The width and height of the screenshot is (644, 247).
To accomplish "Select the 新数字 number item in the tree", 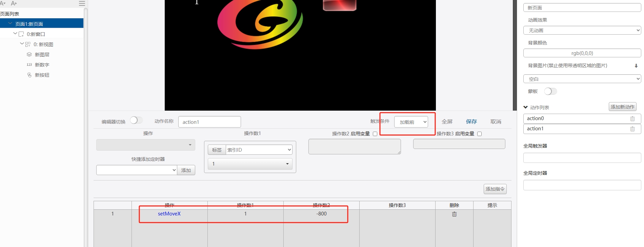I will (42, 65).
